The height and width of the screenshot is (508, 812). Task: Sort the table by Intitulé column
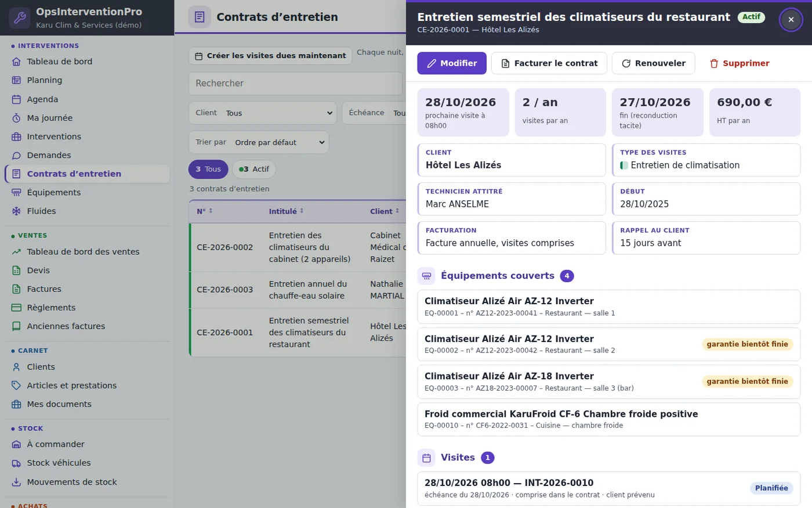click(287, 211)
